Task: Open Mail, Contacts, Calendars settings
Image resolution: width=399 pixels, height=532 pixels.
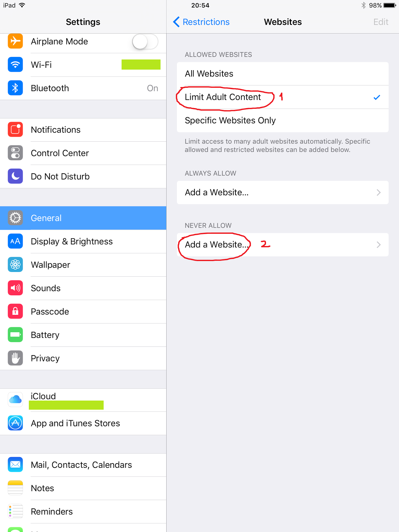Action: [x=83, y=465]
